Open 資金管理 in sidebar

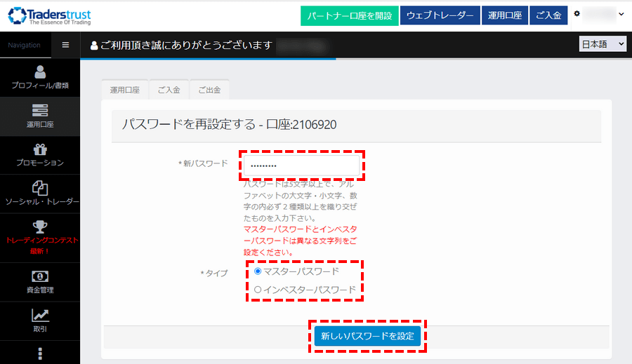tap(40, 282)
